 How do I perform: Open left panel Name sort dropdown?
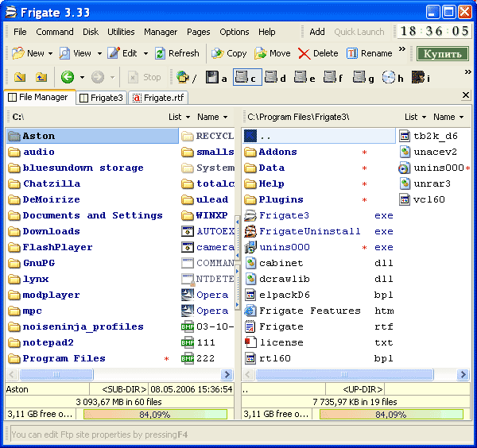(212, 117)
